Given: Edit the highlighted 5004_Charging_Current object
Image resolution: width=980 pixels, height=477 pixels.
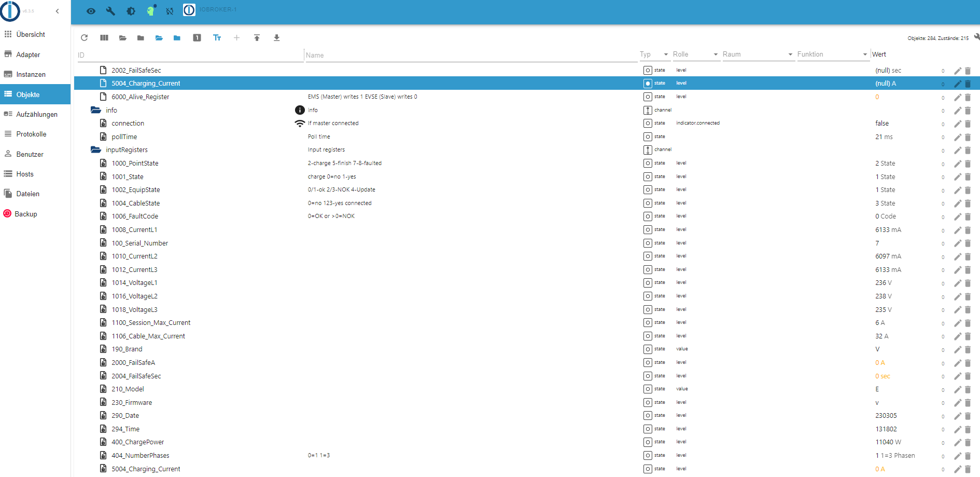Looking at the screenshot, I should 958,84.
